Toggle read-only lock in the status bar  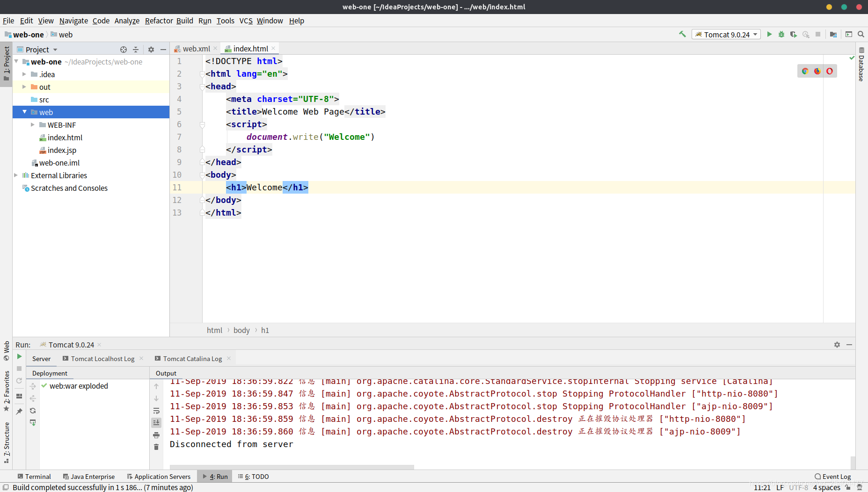pyautogui.click(x=848, y=487)
